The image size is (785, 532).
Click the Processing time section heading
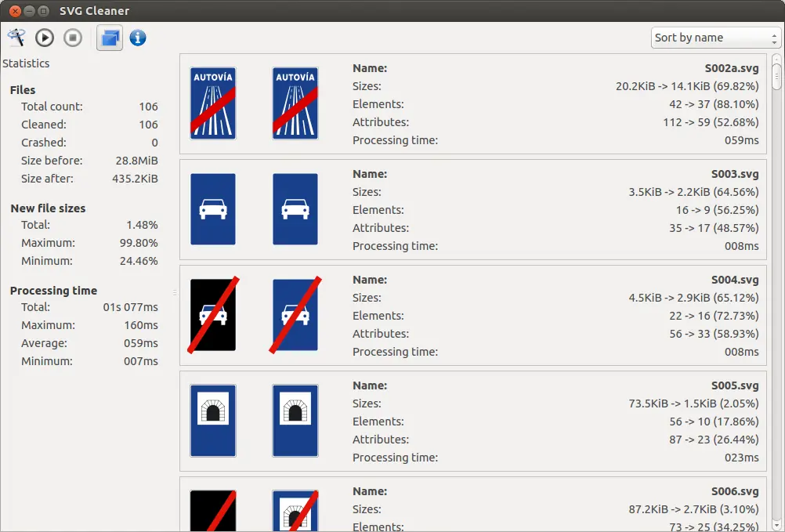click(53, 291)
